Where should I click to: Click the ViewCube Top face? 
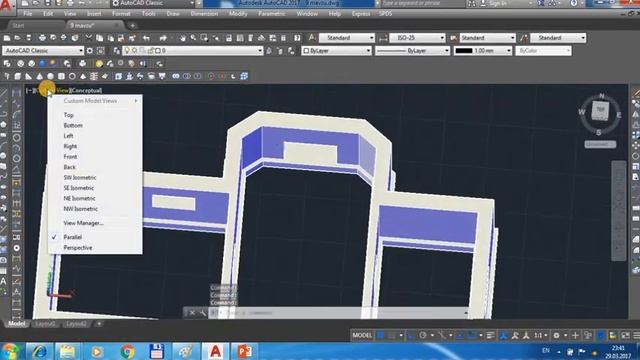coord(601,110)
